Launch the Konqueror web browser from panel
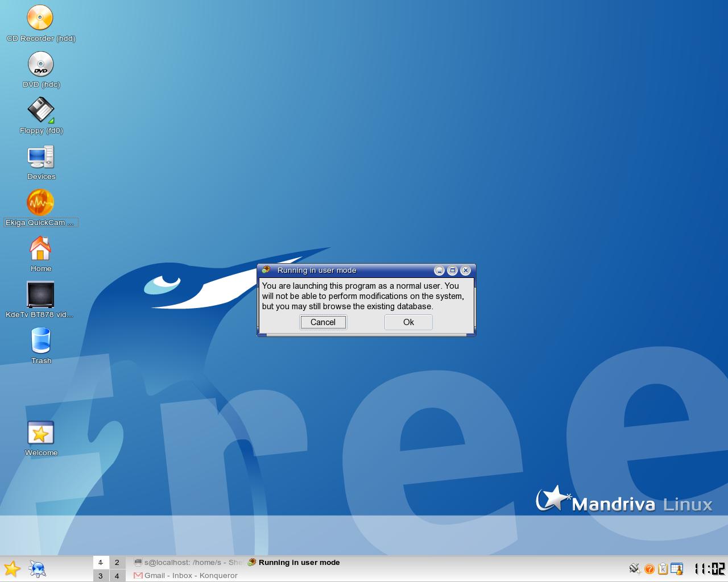728x582 pixels. coord(38,569)
